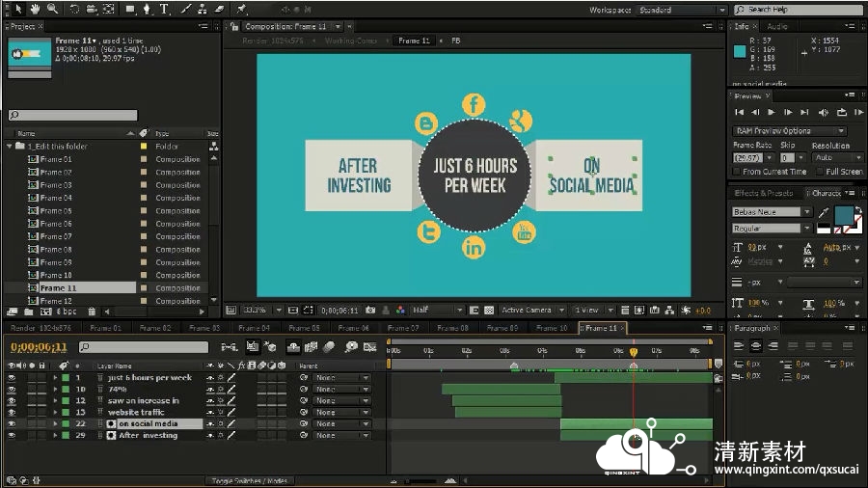Select the Brush tool

(x=185, y=9)
